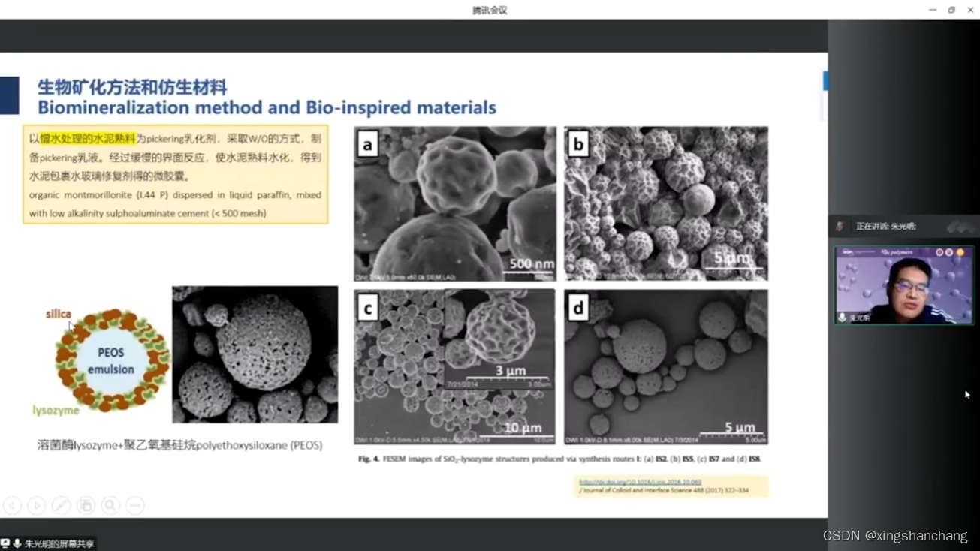This screenshot has height=551, width=980.
Task: Click mic icon on 朱光明 video thumbnail
Action: click(843, 318)
